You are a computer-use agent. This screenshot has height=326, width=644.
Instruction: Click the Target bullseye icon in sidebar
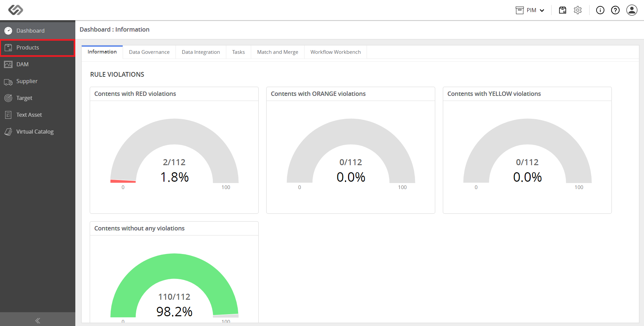pos(8,98)
